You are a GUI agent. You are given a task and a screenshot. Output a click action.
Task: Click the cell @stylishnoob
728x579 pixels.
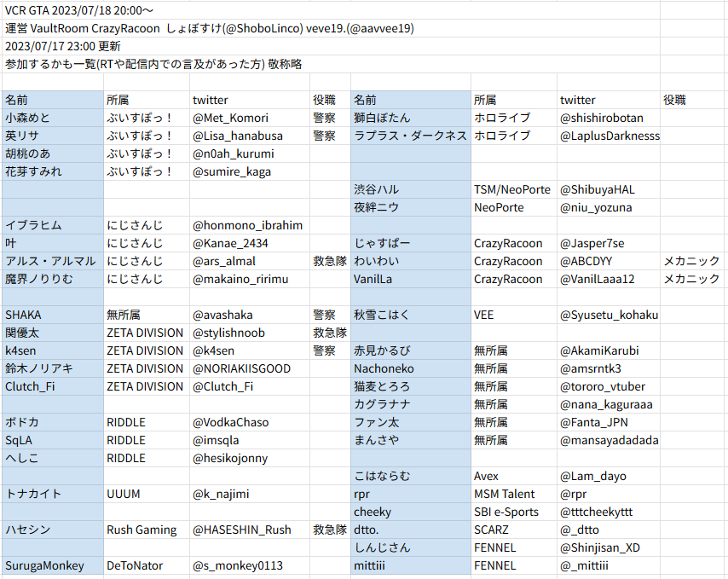pyautogui.click(x=249, y=333)
